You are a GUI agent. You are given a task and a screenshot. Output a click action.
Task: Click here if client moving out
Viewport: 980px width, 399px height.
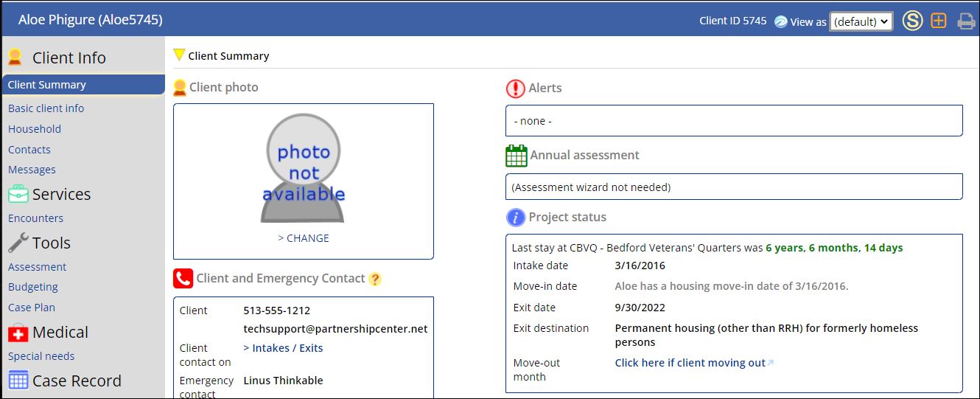(x=690, y=363)
